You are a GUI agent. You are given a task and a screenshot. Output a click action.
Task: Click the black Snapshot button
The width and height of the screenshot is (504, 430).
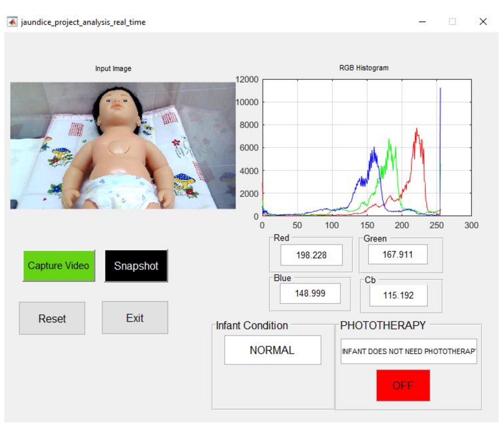[136, 266]
